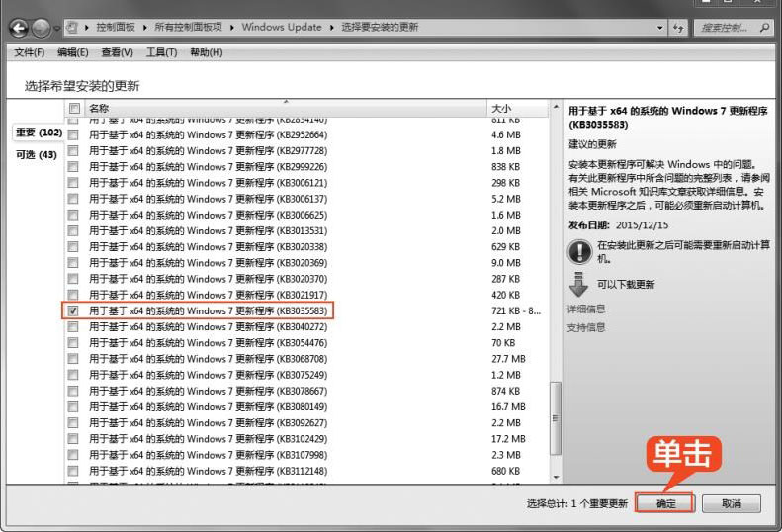Select the update row KB3020338

(306, 246)
